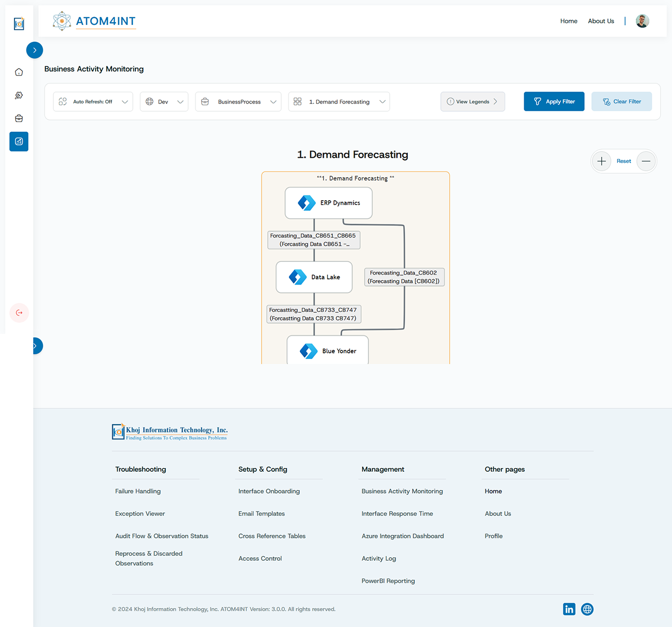Click the globe website icon in footer
The image size is (672, 627).
click(x=587, y=609)
